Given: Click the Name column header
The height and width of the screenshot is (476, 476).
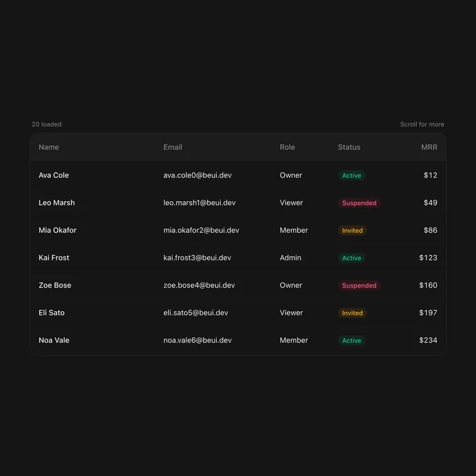Looking at the screenshot, I should pos(48,147).
